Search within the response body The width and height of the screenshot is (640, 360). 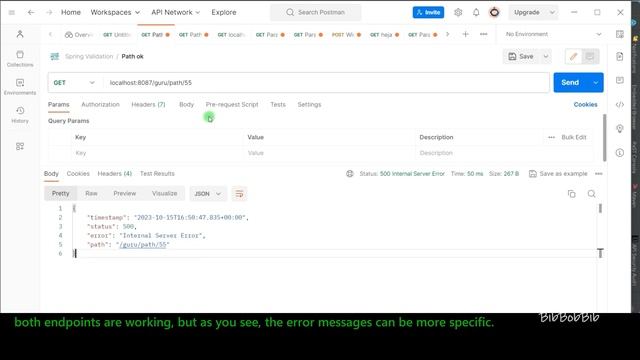(x=591, y=194)
